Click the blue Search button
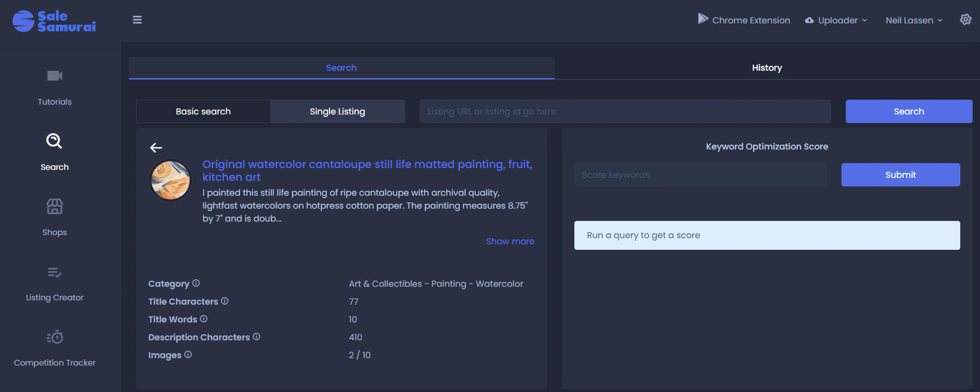This screenshot has height=392, width=980. click(909, 111)
